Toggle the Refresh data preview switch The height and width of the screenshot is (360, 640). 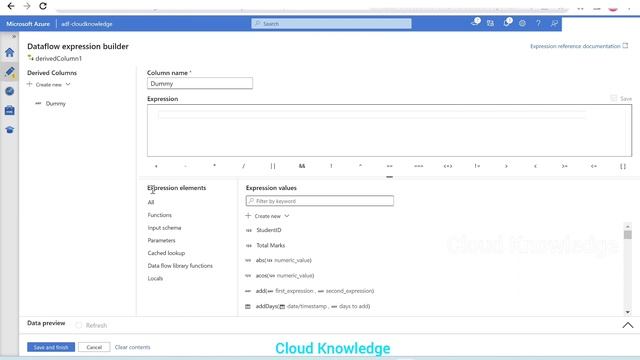(x=78, y=325)
